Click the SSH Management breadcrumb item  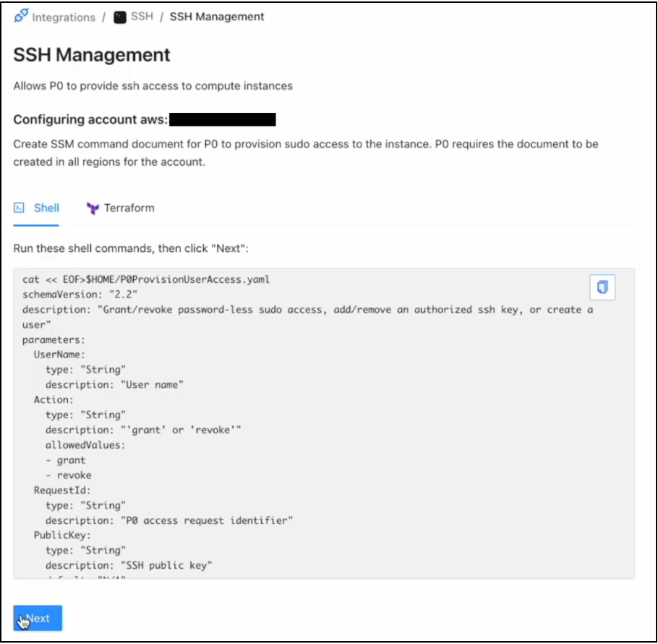(217, 17)
